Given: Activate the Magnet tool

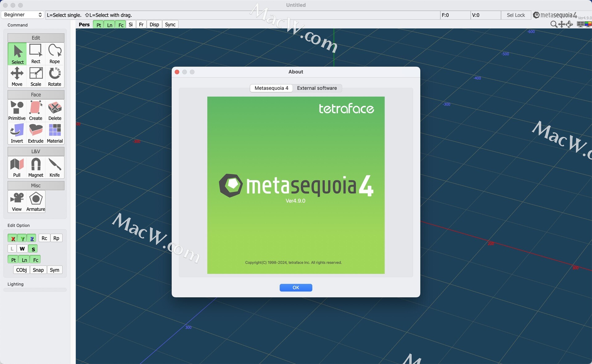Looking at the screenshot, I should [36, 168].
